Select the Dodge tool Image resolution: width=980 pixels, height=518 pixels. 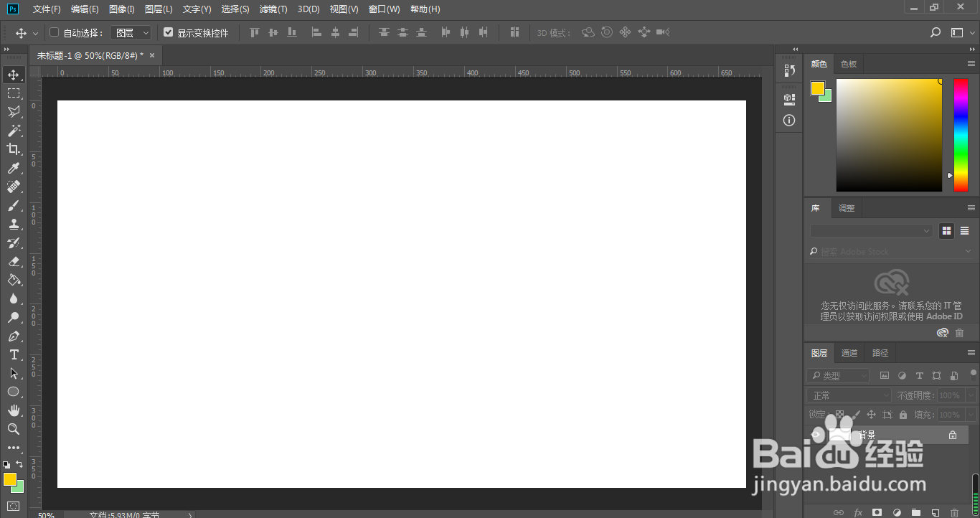[x=14, y=317]
